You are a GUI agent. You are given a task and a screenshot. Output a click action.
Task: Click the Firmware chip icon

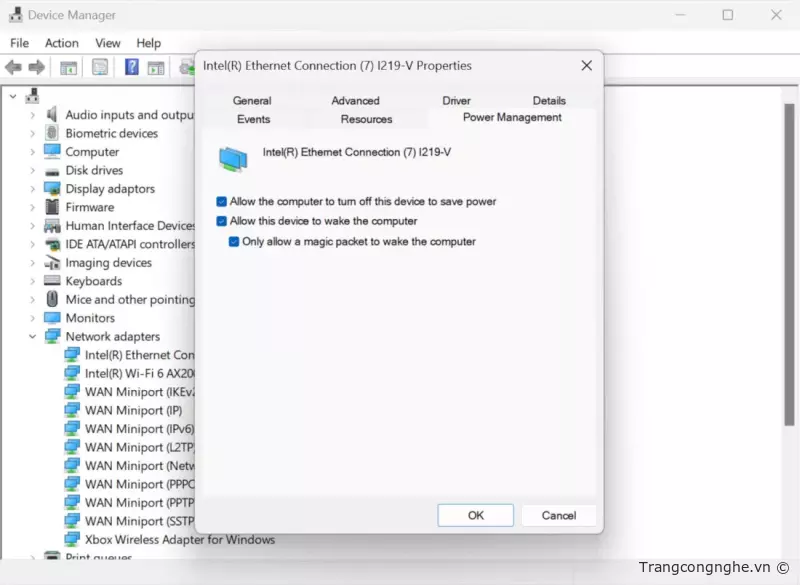point(52,207)
